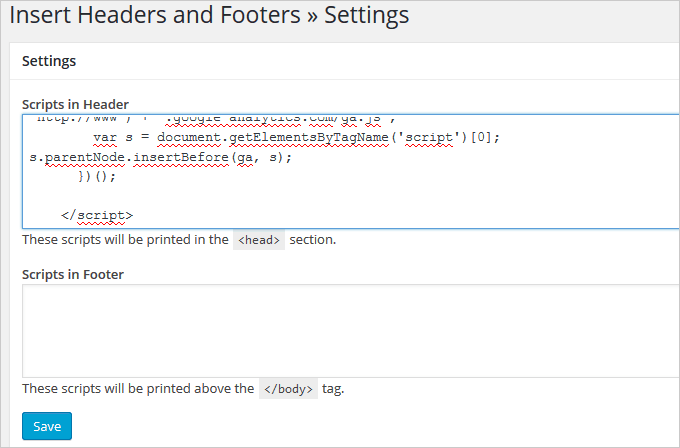Click the 'Insert Headers and Footers » Settings' title
The image size is (680, 448).
tap(209, 15)
